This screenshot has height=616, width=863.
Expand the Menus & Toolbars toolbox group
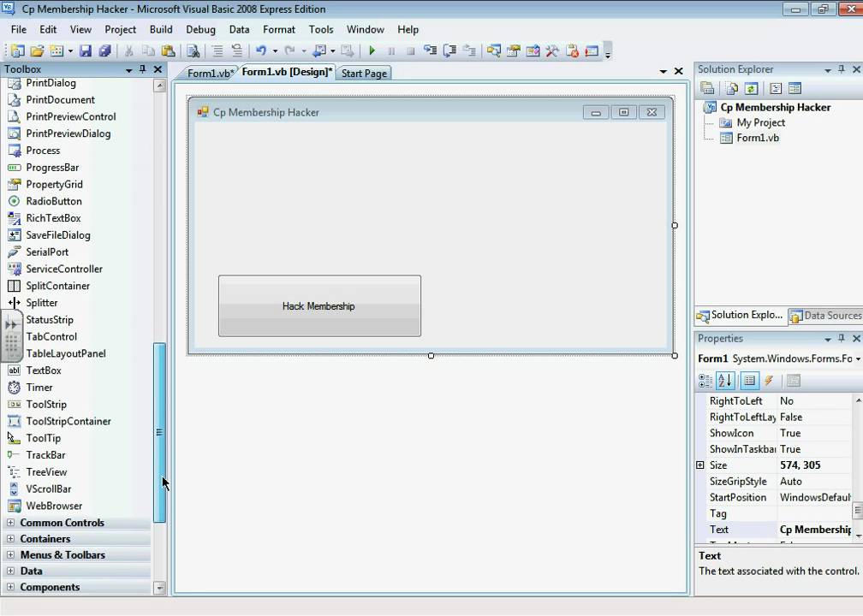click(x=10, y=554)
